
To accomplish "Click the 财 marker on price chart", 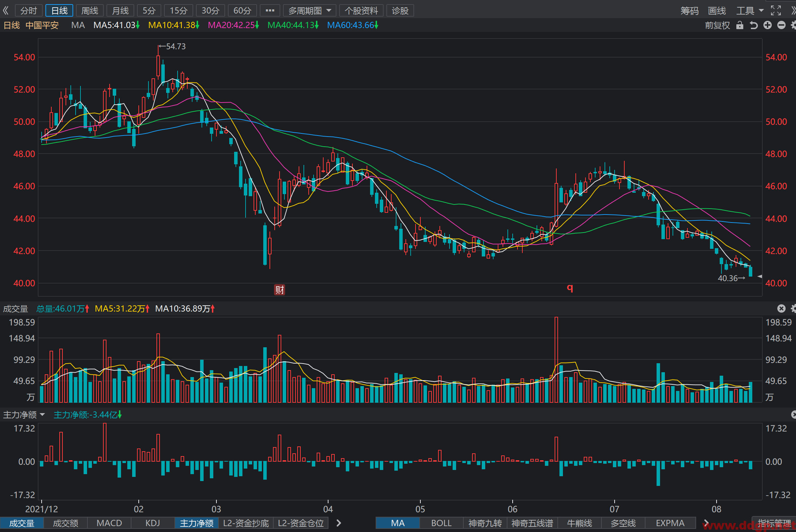I will click(280, 289).
